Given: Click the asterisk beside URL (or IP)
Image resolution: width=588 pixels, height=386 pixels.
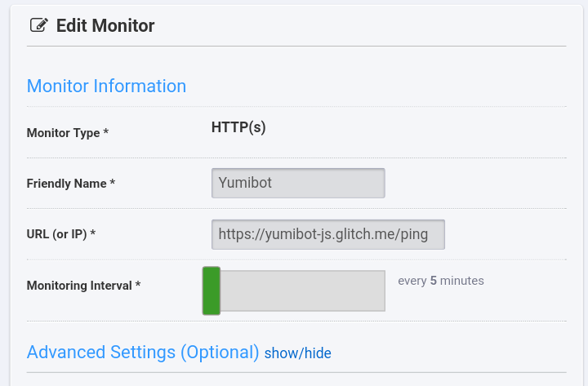Looking at the screenshot, I should pyautogui.click(x=93, y=234).
